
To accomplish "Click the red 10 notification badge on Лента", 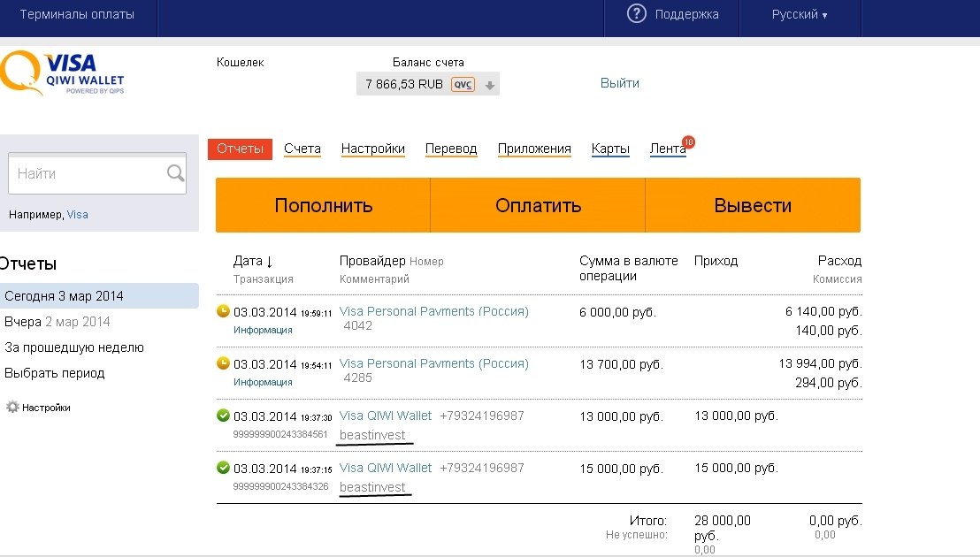I will [688, 141].
